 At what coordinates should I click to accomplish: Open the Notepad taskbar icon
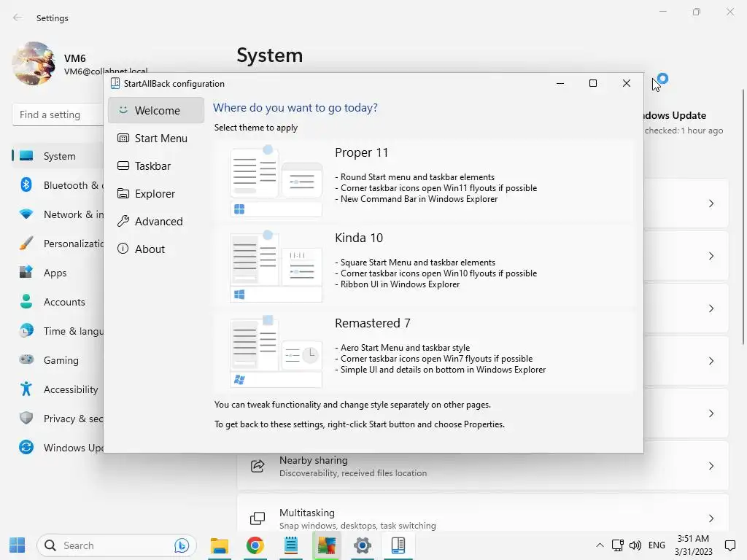pyautogui.click(x=290, y=545)
